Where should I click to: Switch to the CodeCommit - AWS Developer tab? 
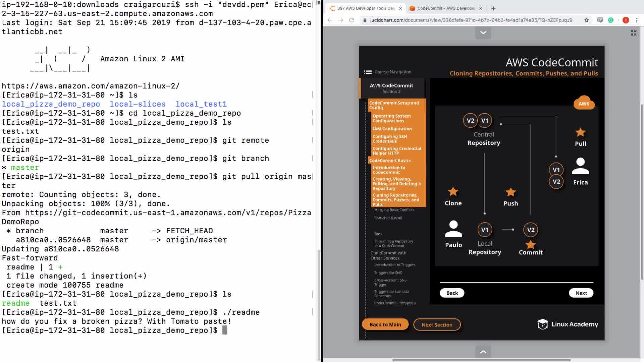pos(445,8)
